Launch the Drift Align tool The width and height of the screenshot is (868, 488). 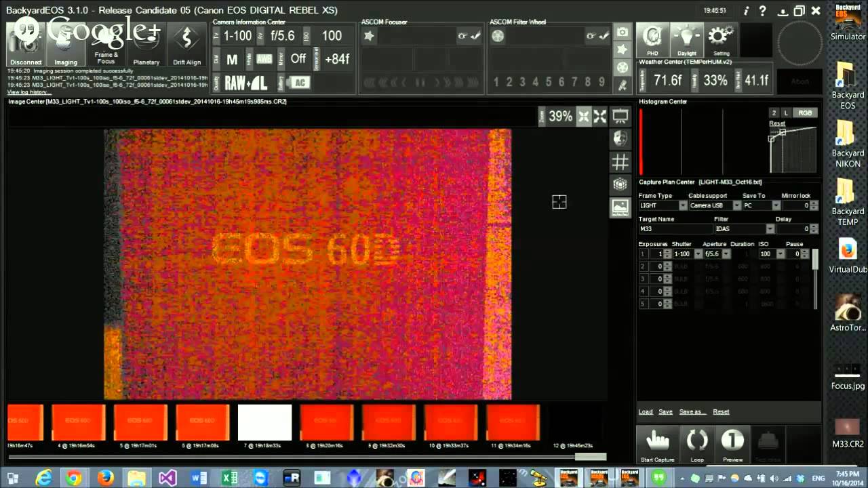click(186, 45)
